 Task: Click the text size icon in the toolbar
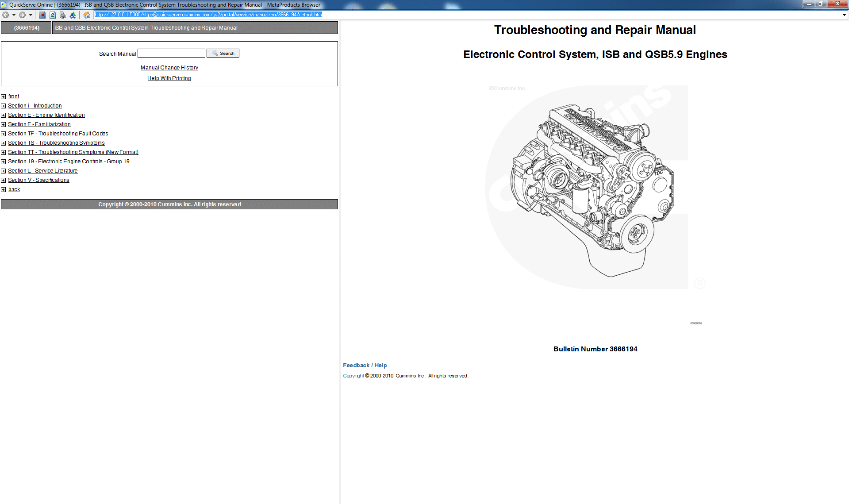(73, 15)
